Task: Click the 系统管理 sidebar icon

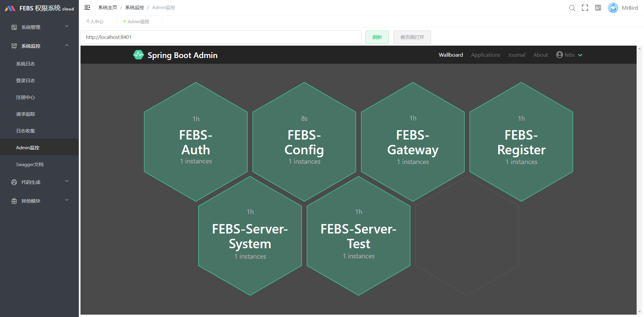Action: click(x=14, y=27)
